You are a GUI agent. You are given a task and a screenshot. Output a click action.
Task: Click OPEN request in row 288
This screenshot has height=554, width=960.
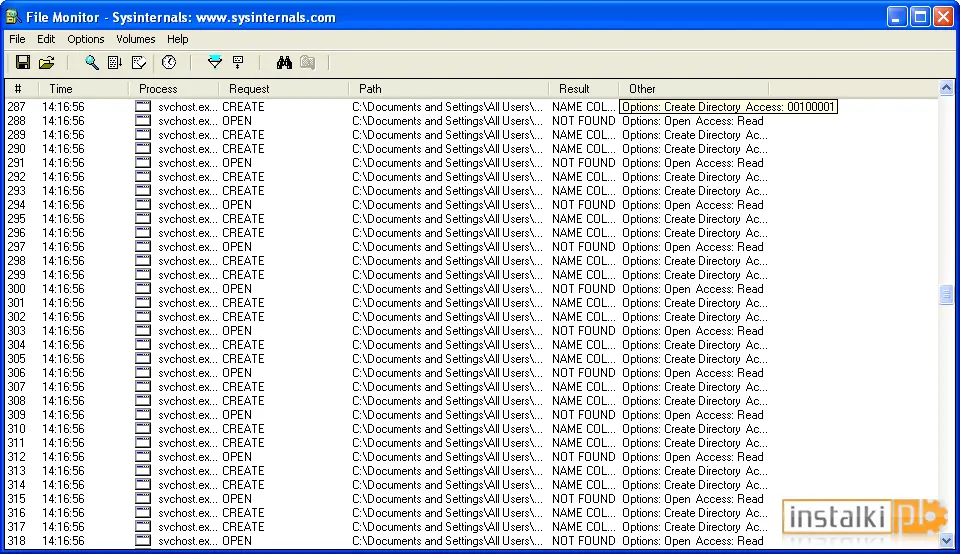pos(237,121)
